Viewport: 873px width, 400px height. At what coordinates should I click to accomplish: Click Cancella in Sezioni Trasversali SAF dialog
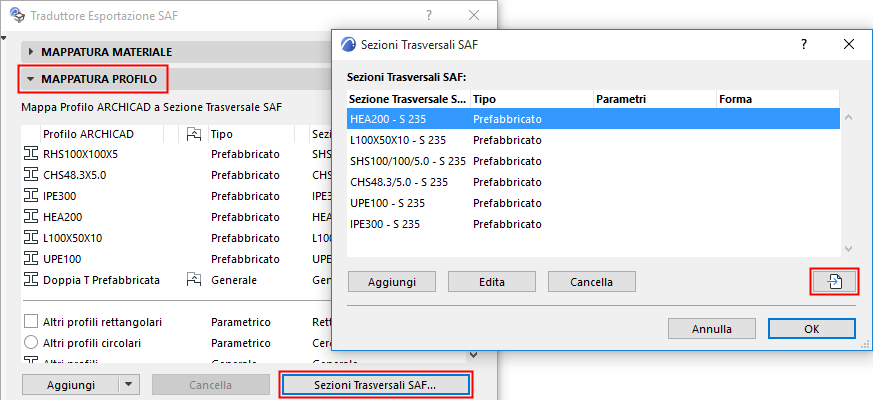click(591, 282)
